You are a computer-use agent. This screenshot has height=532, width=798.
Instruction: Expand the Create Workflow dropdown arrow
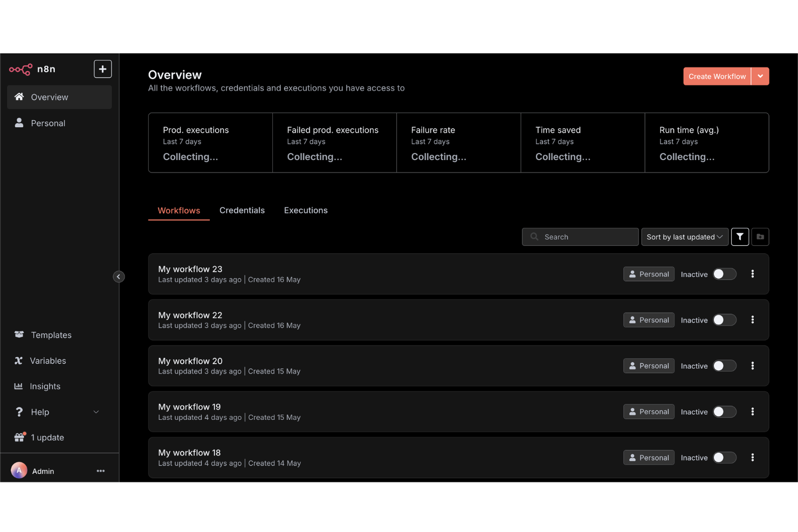click(x=760, y=76)
